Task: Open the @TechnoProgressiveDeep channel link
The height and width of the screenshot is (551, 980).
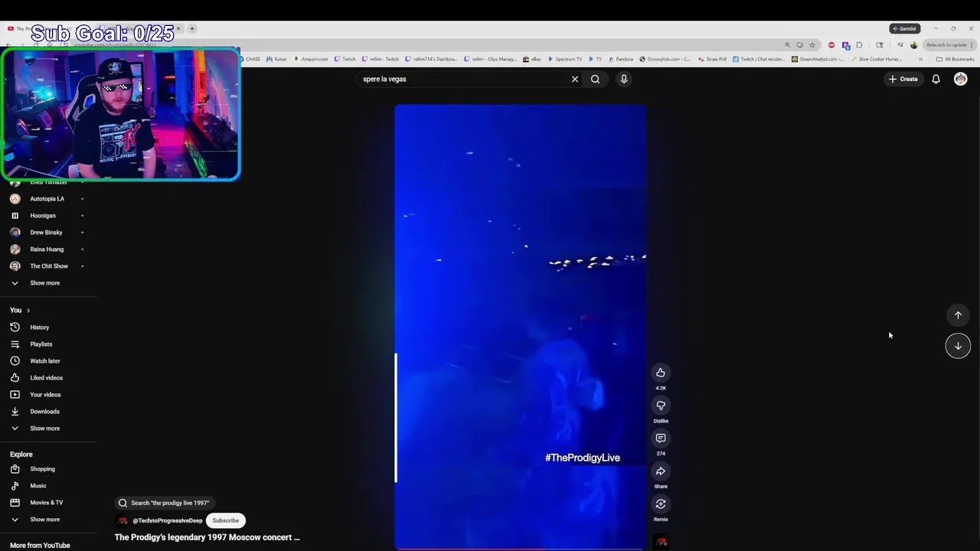Action: (x=168, y=520)
